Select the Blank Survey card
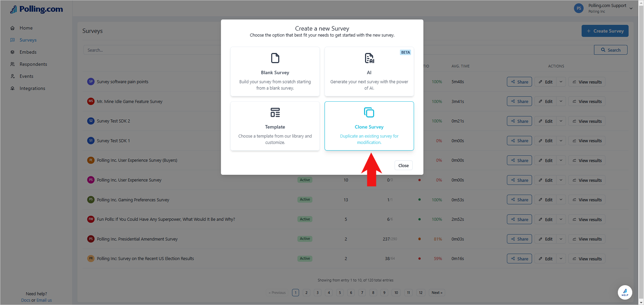The image size is (644, 305). tap(275, 72)
